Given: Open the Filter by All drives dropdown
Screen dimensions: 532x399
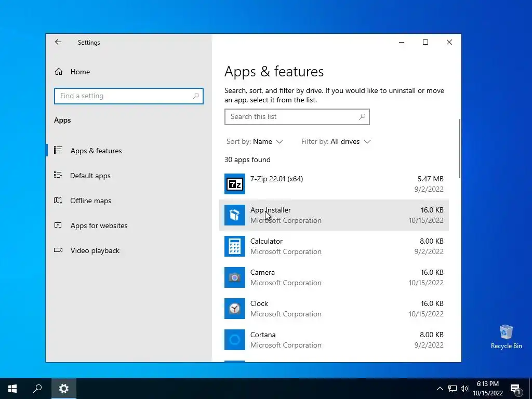Looking at the screenshot, I should [336, 141].
